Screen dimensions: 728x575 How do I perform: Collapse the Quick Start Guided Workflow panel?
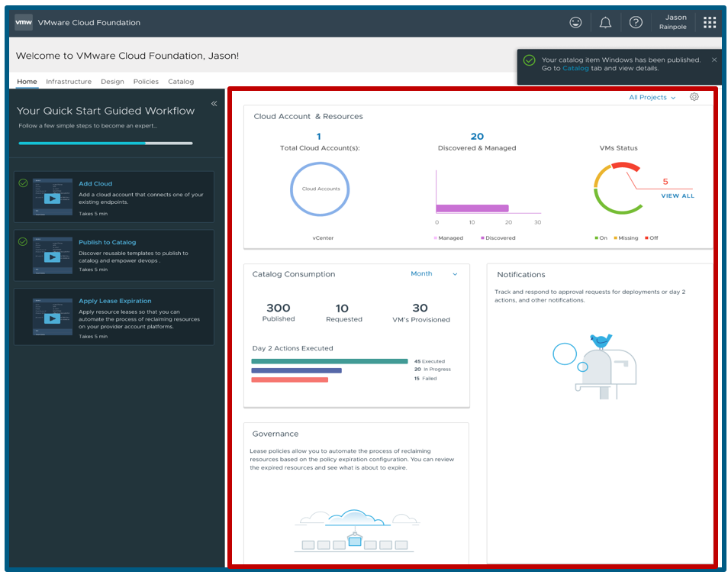(214, 103)
